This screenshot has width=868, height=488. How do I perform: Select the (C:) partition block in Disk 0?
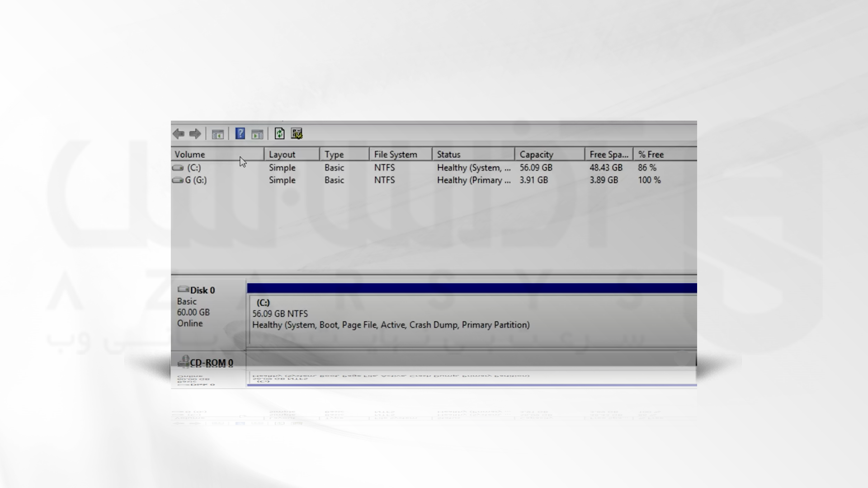click(x=472, y=321)
